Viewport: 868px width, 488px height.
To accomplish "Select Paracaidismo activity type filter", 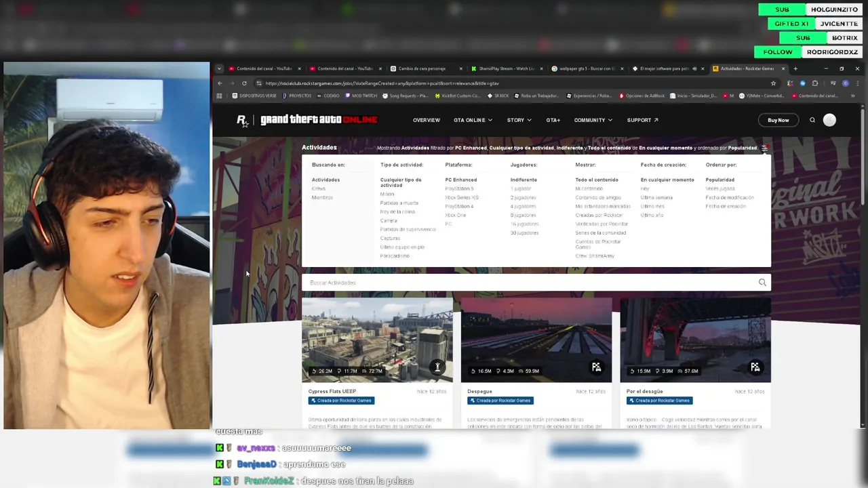I will pos(395,256).
